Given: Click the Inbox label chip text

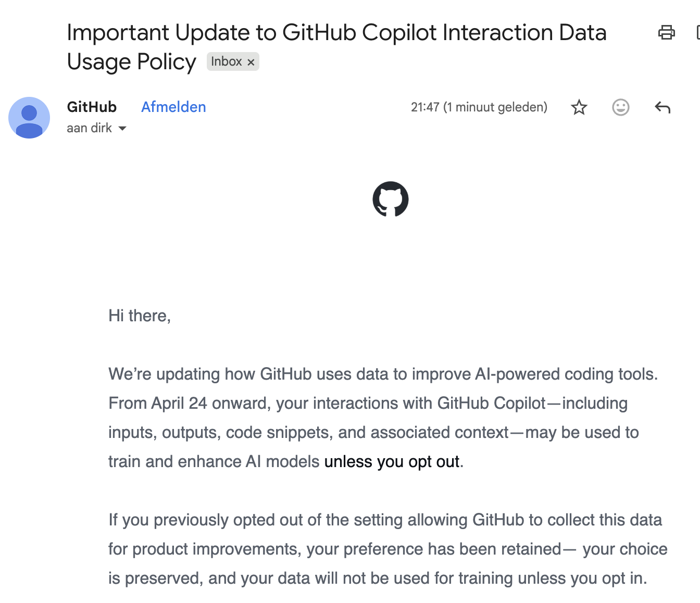Looking at the screenshot, I should coord(226,61).
